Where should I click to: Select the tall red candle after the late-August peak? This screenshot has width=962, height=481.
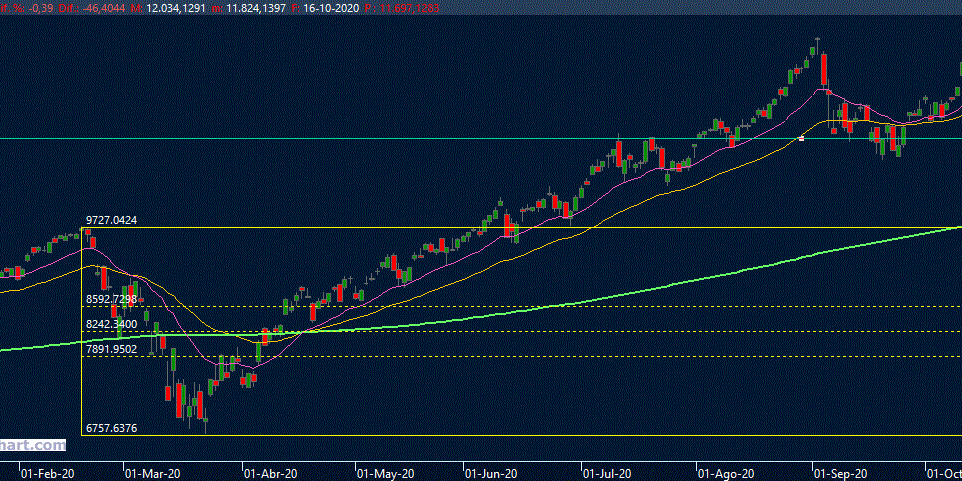[x=823, y=70]
